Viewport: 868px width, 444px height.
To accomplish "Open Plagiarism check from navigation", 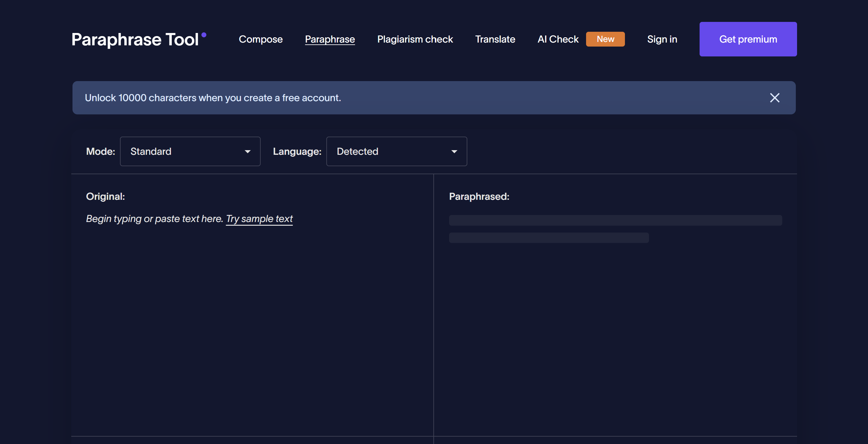I will 415,39.
